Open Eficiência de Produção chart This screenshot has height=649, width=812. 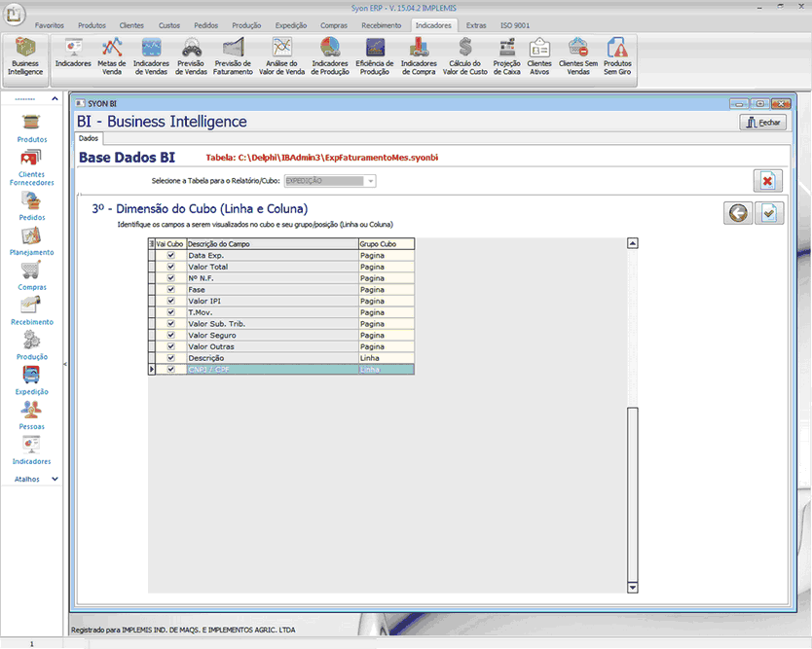point(374,56)
